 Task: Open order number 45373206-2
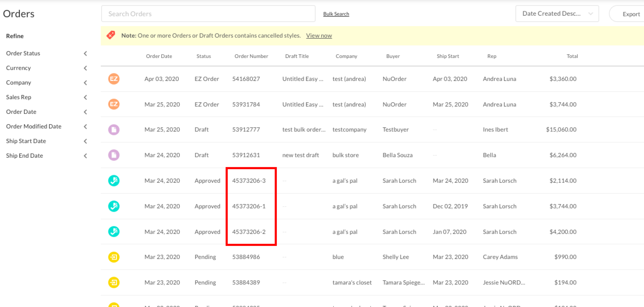point(249,232)
